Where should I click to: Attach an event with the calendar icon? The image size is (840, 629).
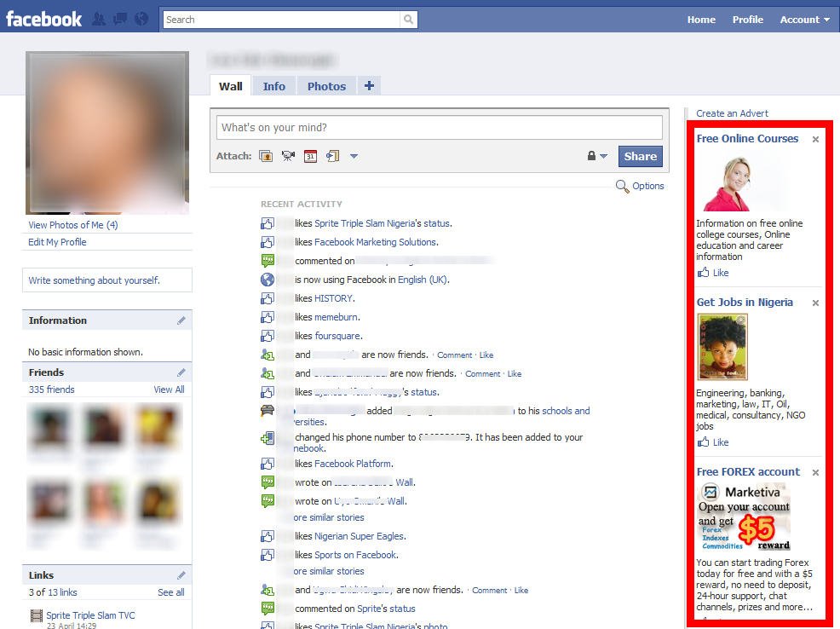311,156
